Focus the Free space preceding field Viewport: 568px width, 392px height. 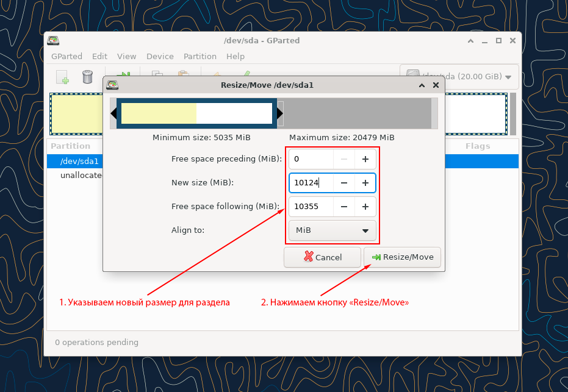point(311,159)
